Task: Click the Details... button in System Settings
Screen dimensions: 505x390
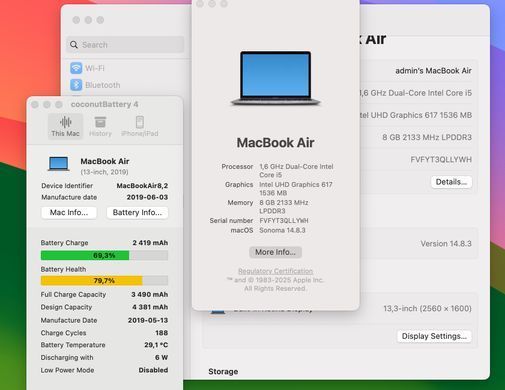Action: [x=451, y=182]
